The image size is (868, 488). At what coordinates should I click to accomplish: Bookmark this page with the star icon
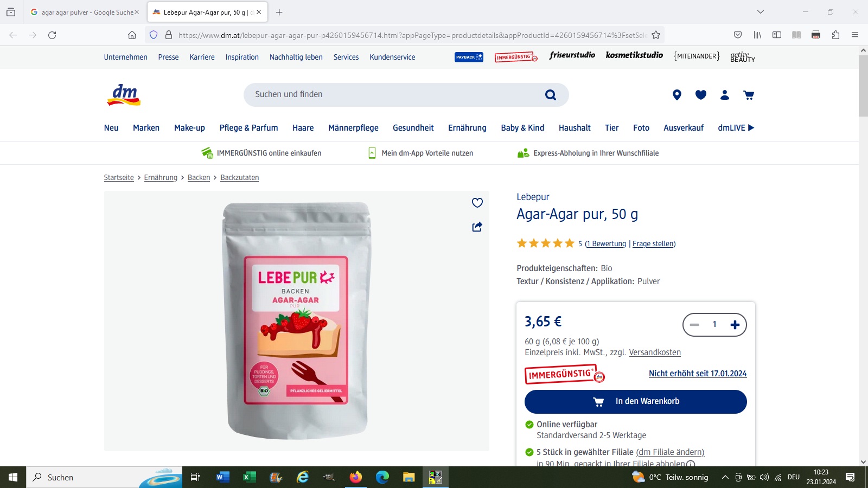tap(656, 35)
